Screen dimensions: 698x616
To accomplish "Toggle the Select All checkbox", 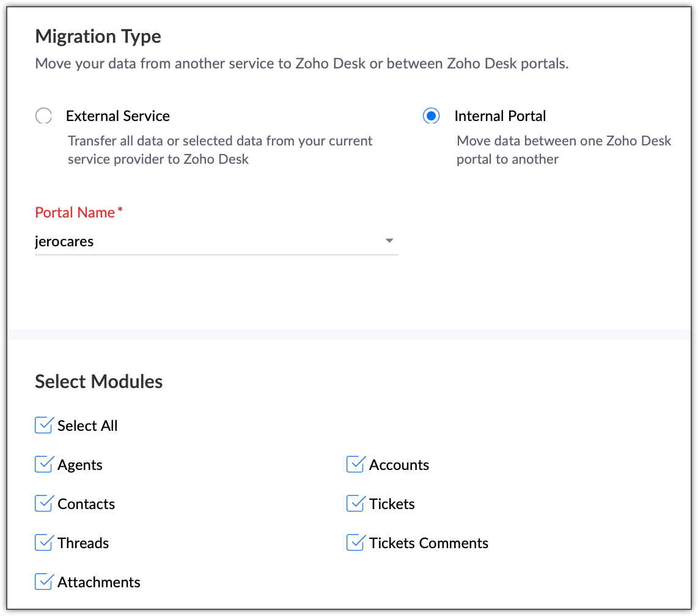I will (x=43, y=425).
